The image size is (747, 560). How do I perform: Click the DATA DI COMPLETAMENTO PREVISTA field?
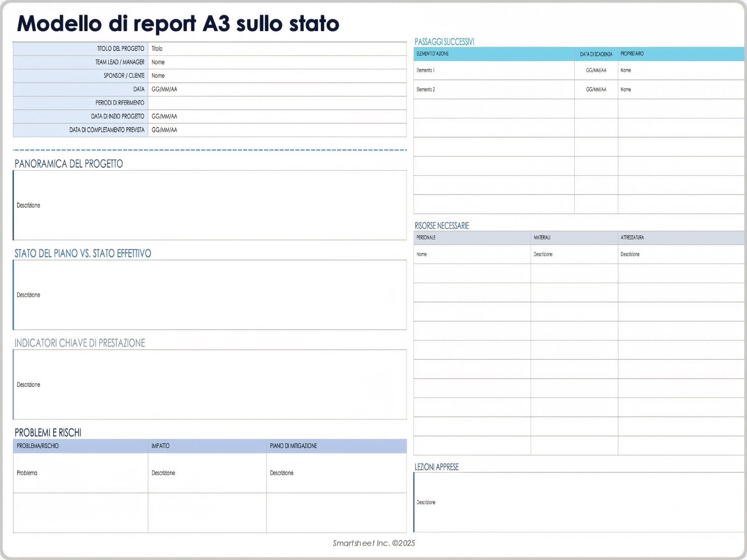point(272,130)
